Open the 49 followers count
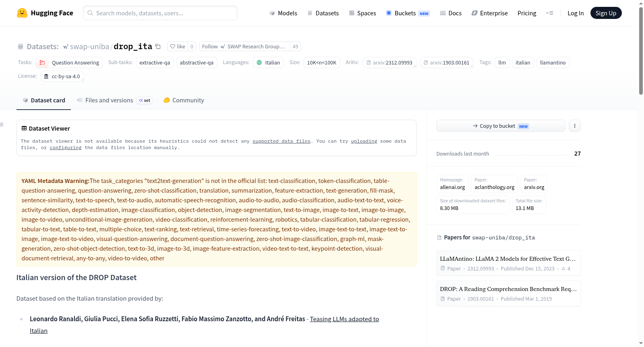The height and width of the screenshot is (347, 644). pyautogui.click(x=295, y=46)
